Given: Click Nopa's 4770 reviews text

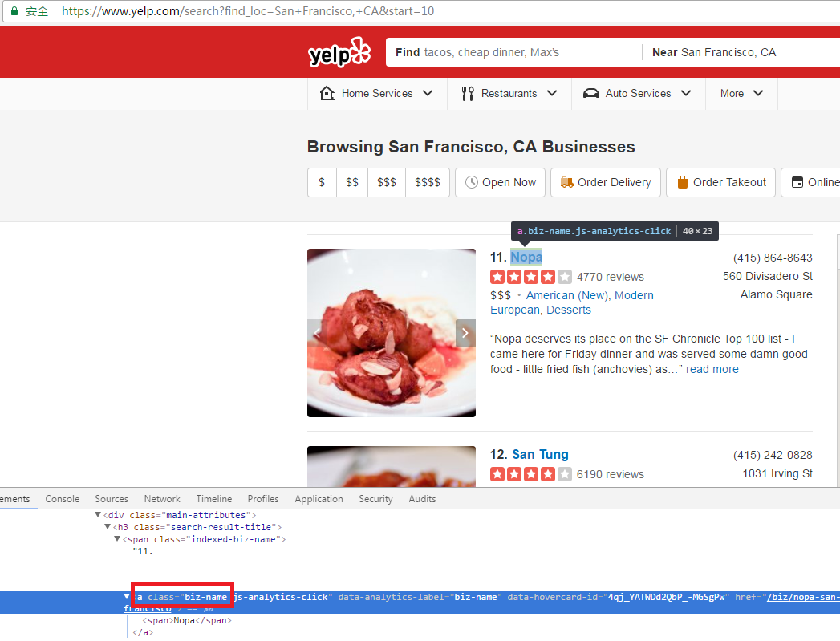Looking at the screenshot, I should [611, 277].
